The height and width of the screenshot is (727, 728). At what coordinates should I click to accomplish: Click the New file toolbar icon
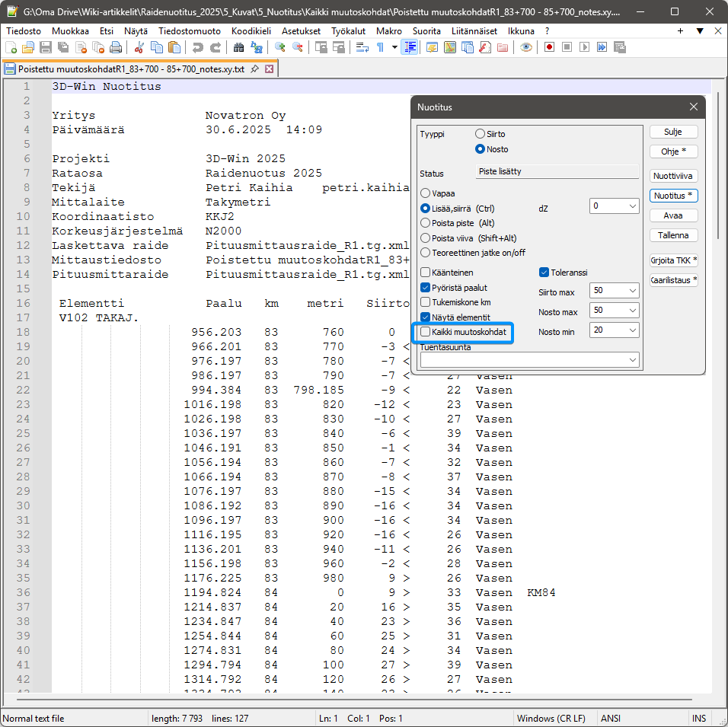click(11, 47)
